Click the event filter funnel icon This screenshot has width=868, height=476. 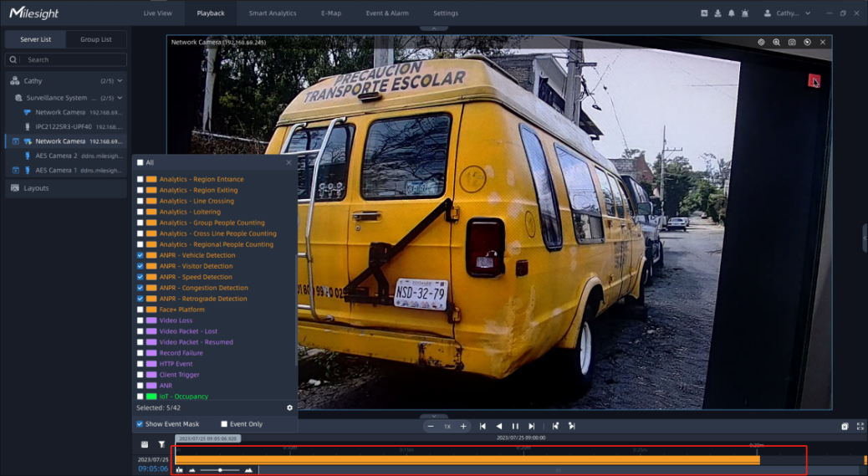point(161,444)
